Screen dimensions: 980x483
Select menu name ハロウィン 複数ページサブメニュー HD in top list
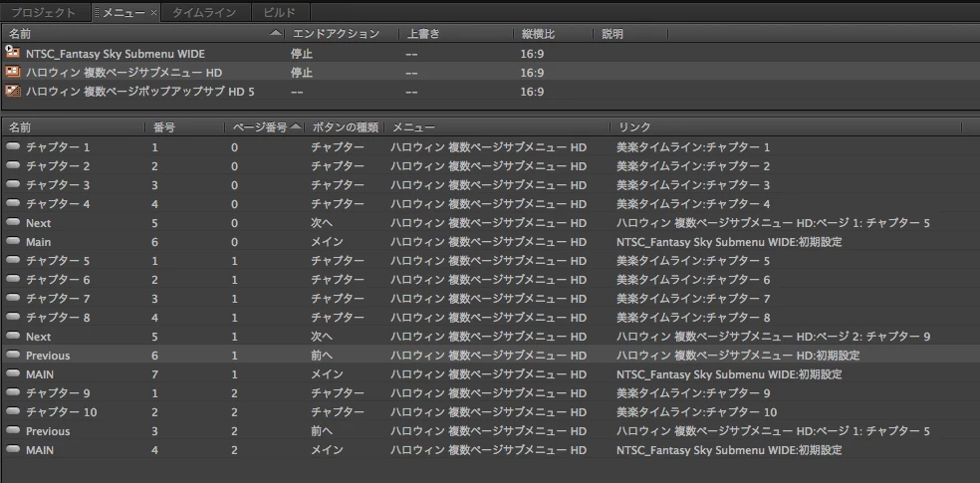tap(123, 73)
